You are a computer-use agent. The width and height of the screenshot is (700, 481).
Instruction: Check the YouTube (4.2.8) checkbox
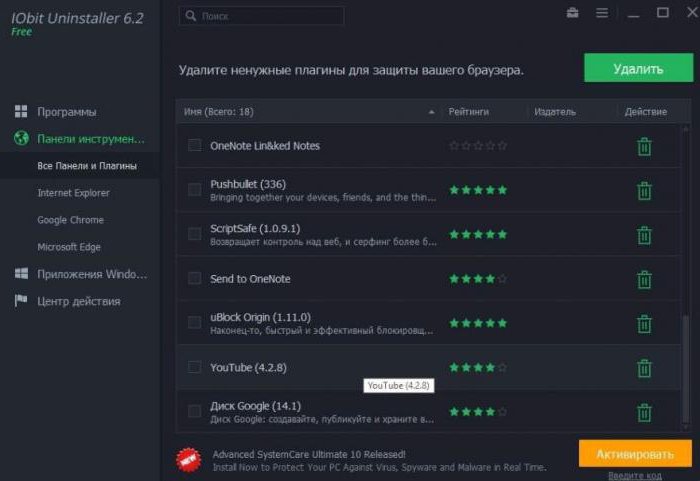click(194, 367)
